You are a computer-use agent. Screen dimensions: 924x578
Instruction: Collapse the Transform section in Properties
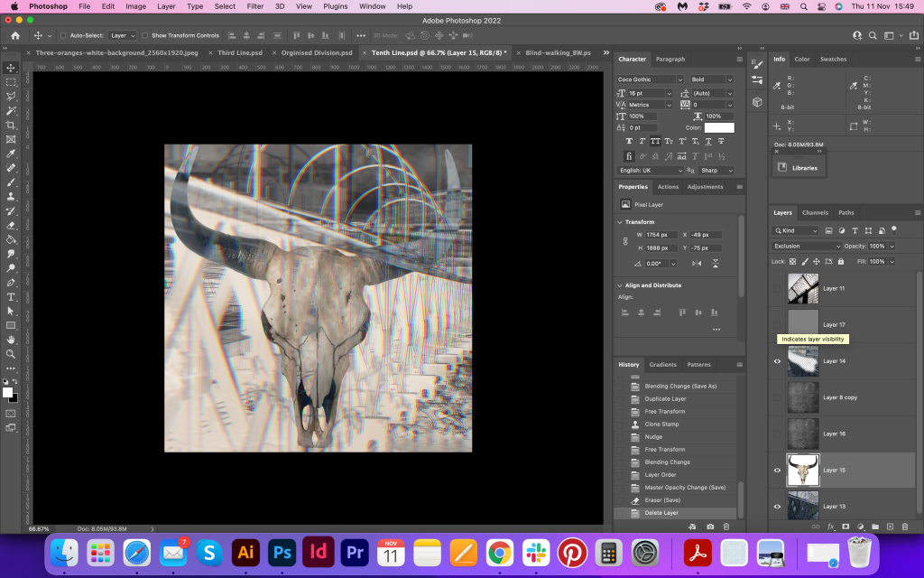pos(620,222)
